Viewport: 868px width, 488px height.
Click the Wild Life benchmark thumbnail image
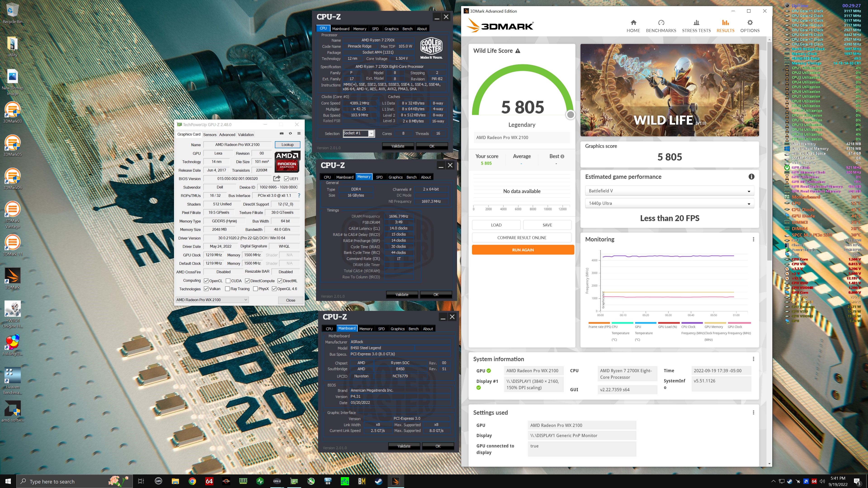(670, 90)
